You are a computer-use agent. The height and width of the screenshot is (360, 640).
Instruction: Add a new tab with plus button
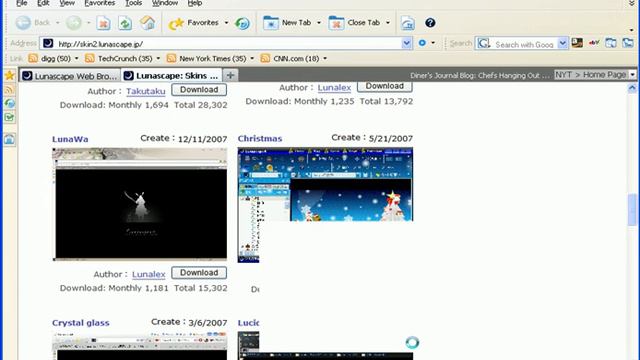pyautogui.click(x=231, y=75)
